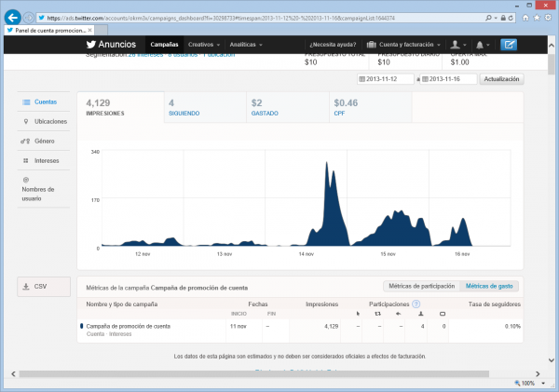Download data with CSV button
Screen dimensions: 559x392
pos(44,287)
